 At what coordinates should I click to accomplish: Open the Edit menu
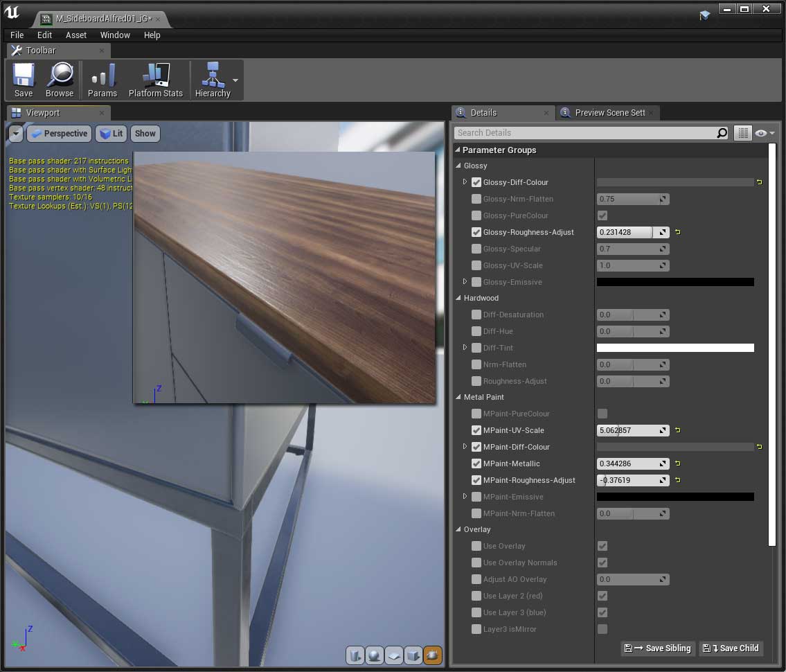pyautogui.click(x=44, y=35)
